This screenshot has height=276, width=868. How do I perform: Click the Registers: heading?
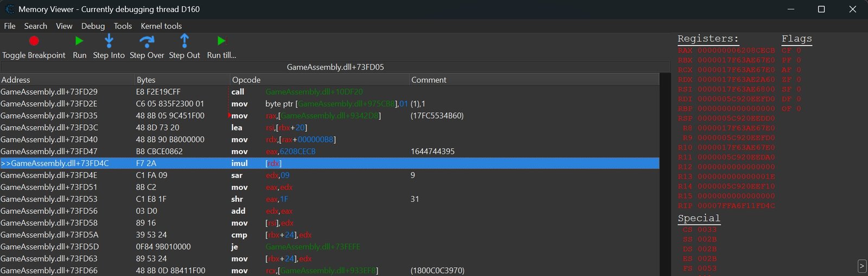[x=708, y=38]
